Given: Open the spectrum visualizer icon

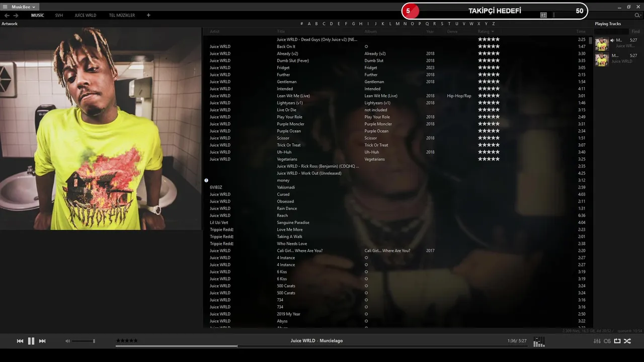Looking at the screenshot, I should coord(539,342).
